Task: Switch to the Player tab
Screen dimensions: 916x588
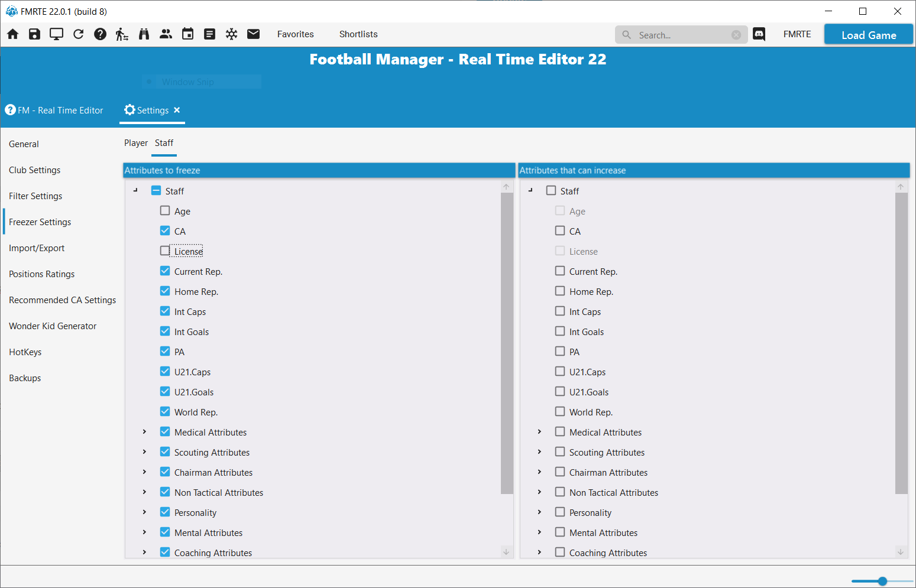Action: [136, 143]
